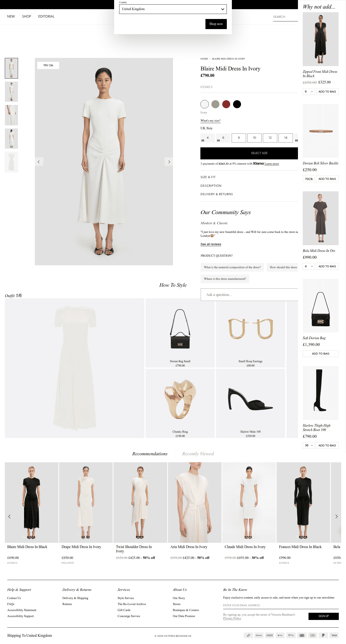Screen dimensions: 346x644
Task: Open the EDITORIAL menu
Action: pos(46,17)
